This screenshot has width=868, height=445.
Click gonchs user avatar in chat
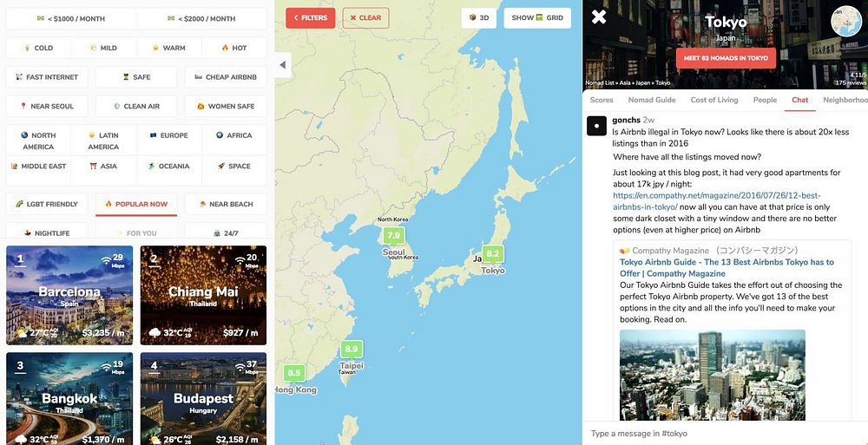point(596,126)
